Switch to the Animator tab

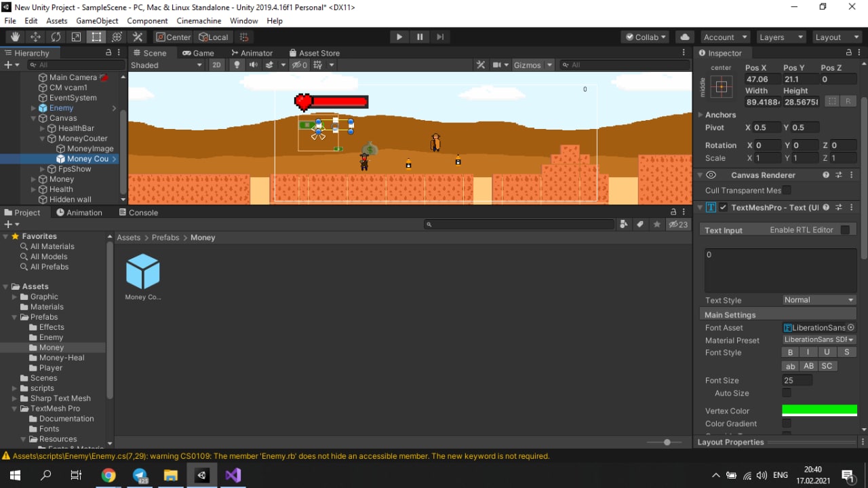[252, 53]
